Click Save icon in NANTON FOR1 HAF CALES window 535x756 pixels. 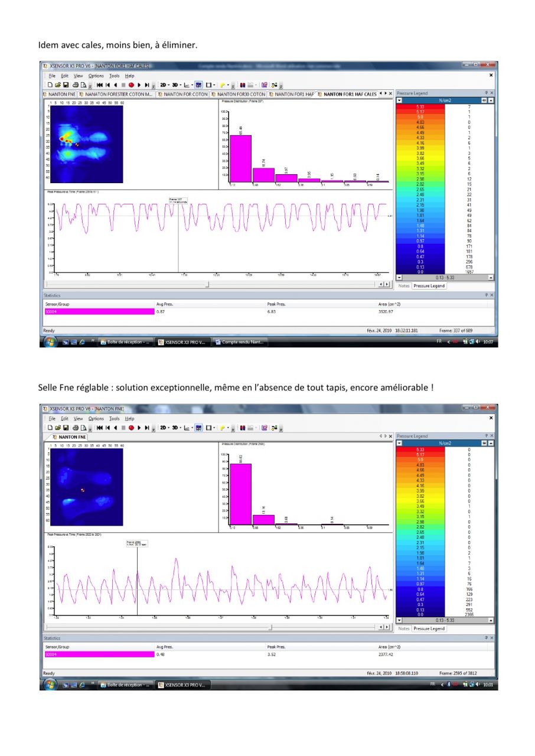tap(65, 84)
